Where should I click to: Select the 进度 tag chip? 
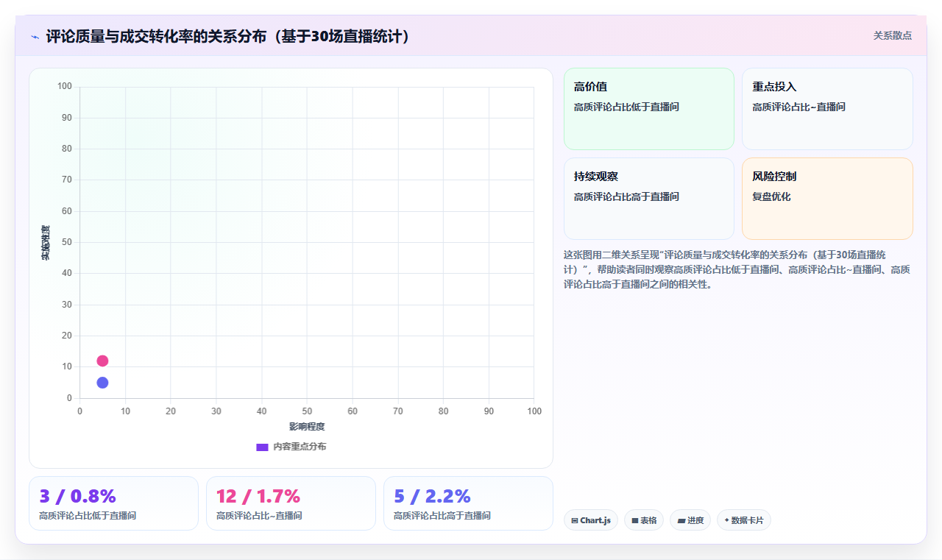pos(690,520)
